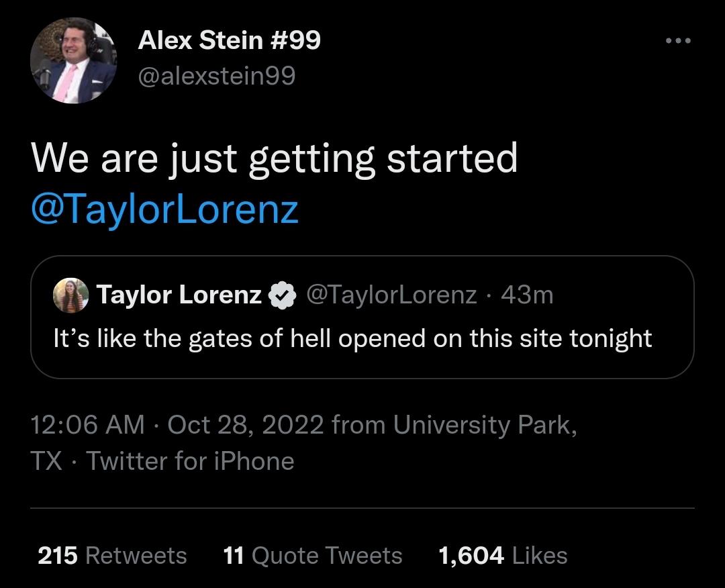Open the quoted tweet card from Taylor Lorenz
This screenshot has height=588, width=725.
click(x=362, y=317)
